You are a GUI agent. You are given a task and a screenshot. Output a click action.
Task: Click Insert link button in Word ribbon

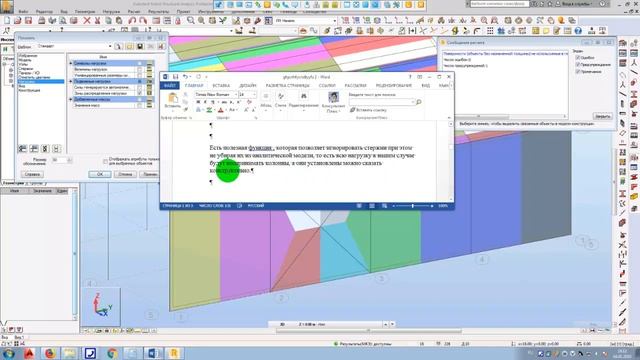(x=369, y=110)
